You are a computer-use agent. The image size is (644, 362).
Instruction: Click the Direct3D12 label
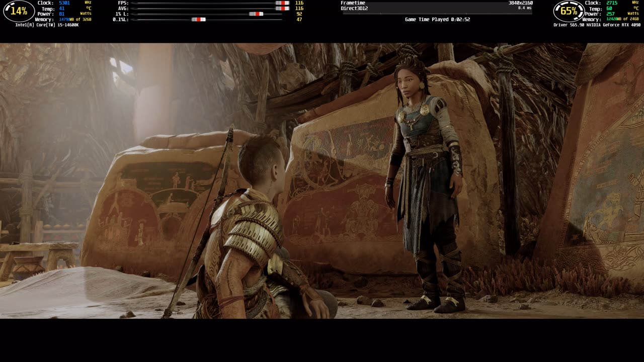[x=355, y=9]
